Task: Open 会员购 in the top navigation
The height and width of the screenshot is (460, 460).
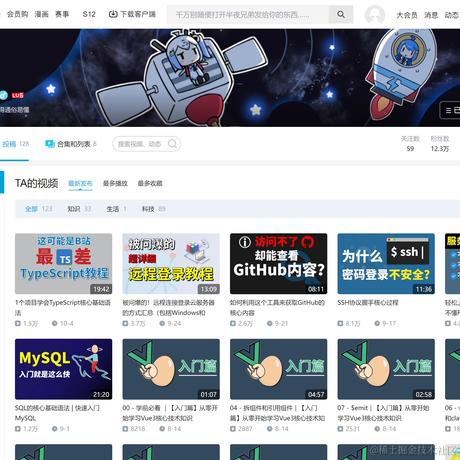Action: coord(17,14)
